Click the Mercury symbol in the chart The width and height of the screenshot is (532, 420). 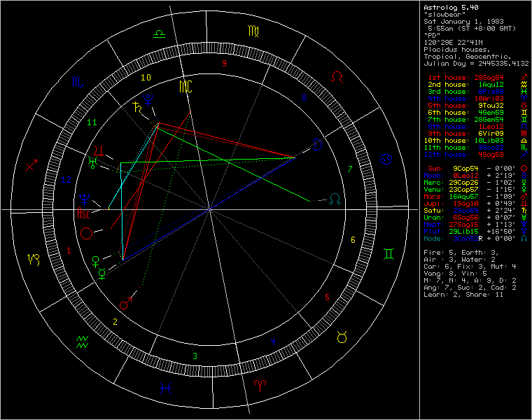pyautogui.click(x=101, y=274)
